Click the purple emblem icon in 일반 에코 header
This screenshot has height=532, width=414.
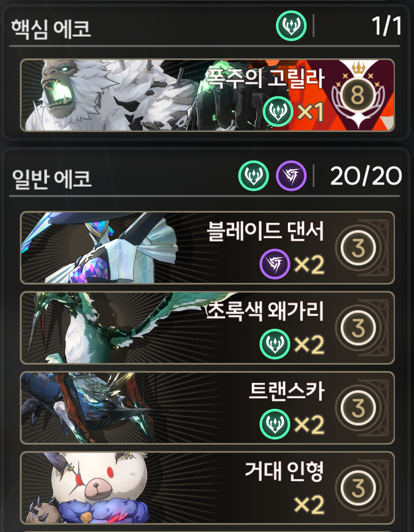[291, 176]
